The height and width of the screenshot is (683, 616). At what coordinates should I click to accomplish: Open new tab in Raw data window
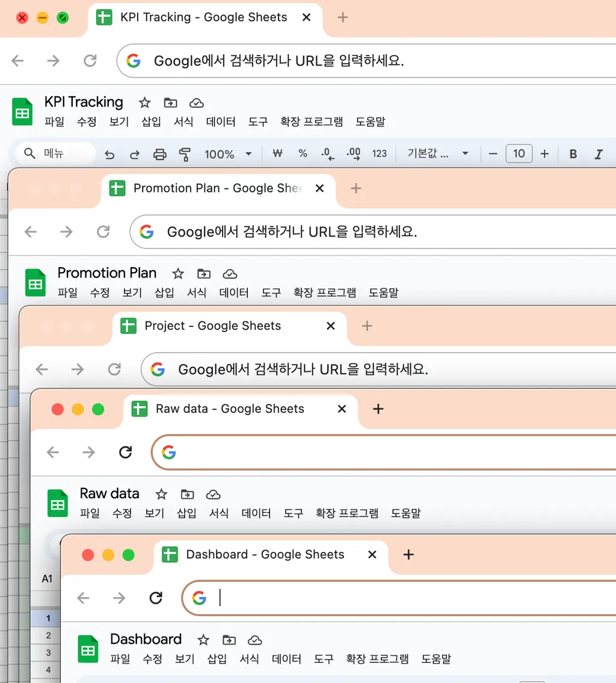[x=378, y=409]
